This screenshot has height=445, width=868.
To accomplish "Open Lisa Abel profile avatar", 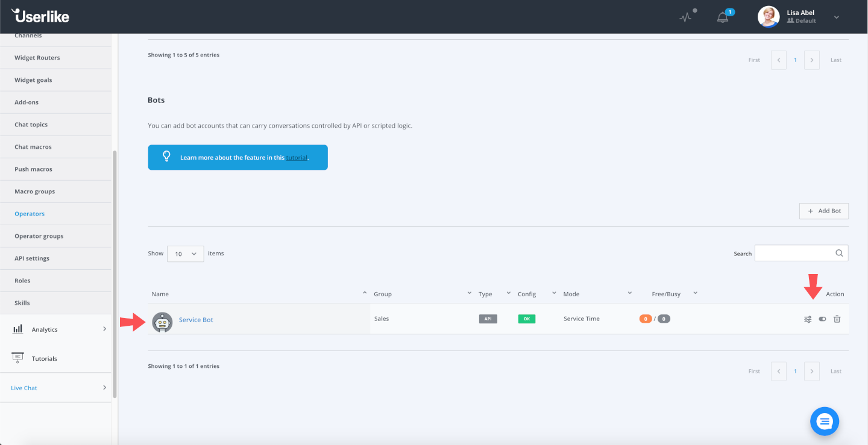I will [768, 17].
